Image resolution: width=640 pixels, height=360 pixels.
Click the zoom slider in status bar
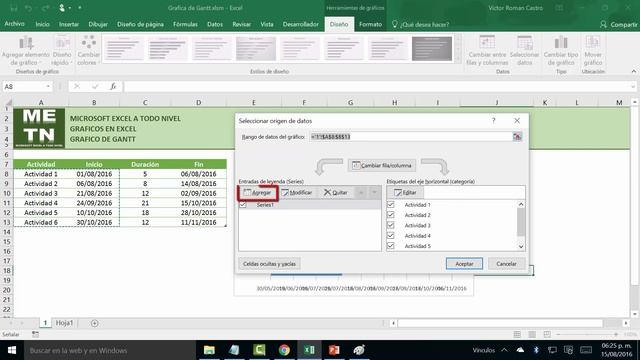coord(587,334)
